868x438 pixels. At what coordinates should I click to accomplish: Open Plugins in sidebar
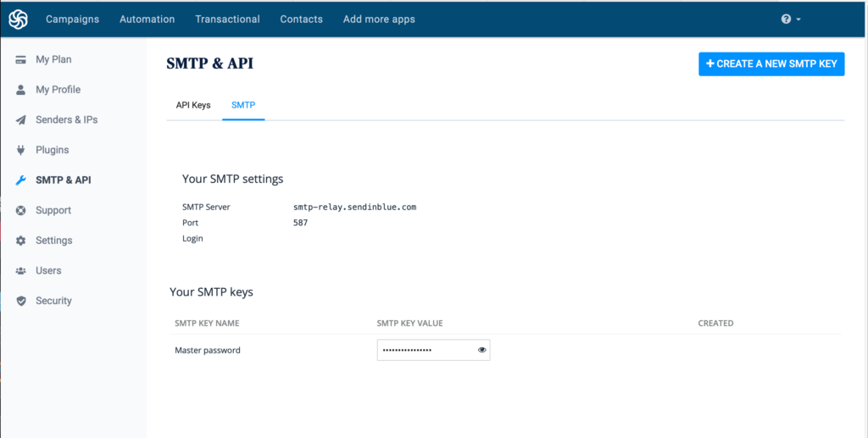click(x=52, y=150)
